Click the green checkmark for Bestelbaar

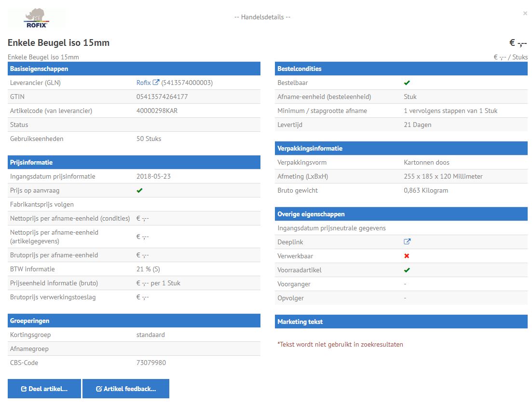coord(407,83)
